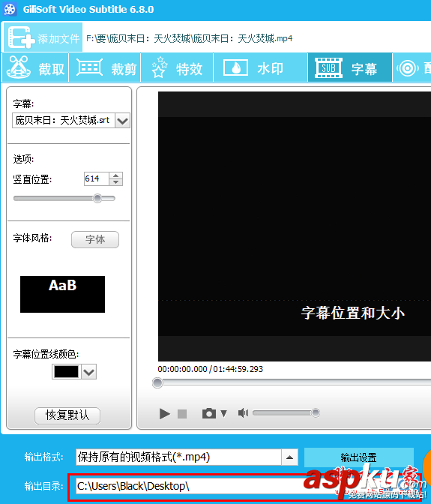Click the 输出设置 output settings button
The image size is (431, 504).
click(x=358, y=457)
